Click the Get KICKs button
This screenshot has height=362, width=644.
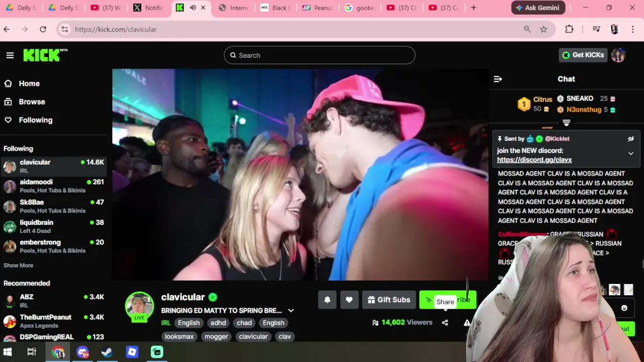tap(583, 55)
